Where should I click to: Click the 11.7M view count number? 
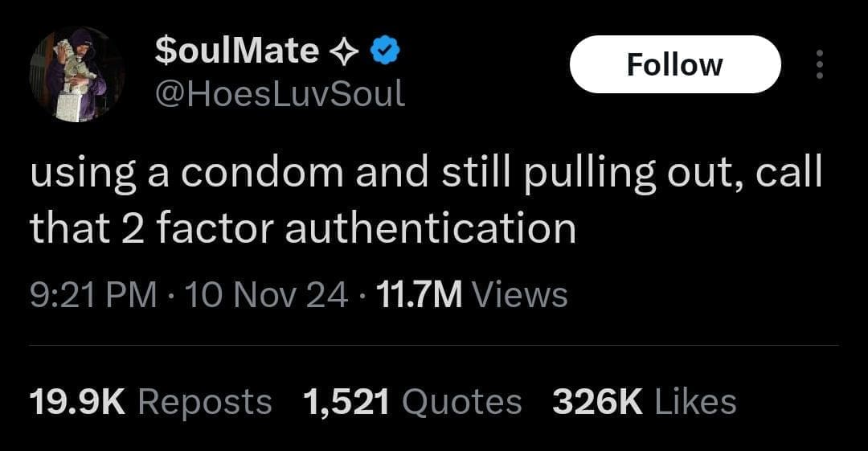point(418,295)
